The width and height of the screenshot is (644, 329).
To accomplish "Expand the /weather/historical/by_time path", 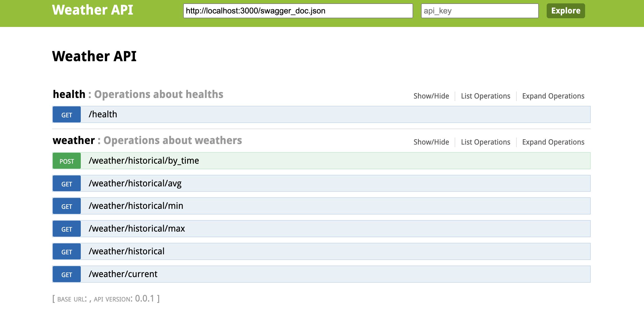I will [x=144, y=161].
